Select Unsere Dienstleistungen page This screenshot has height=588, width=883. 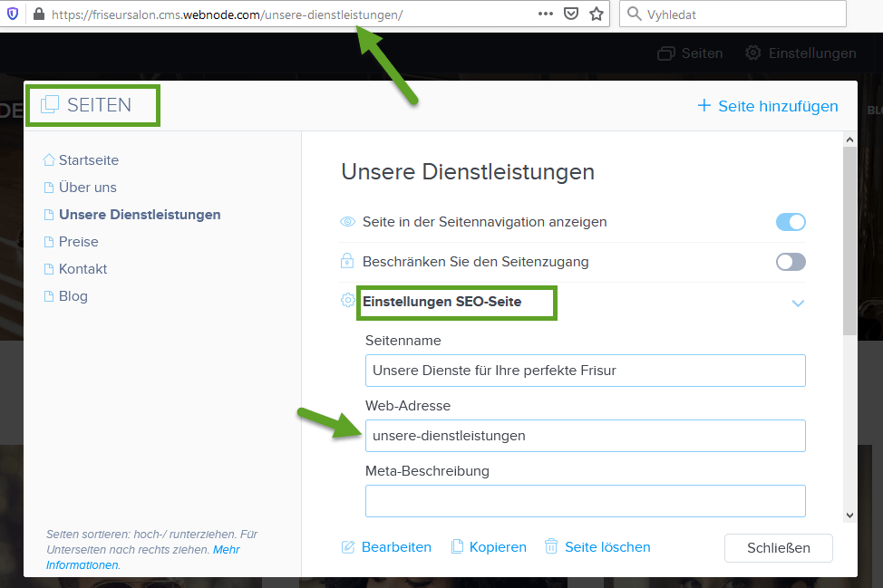click(140, 215)
